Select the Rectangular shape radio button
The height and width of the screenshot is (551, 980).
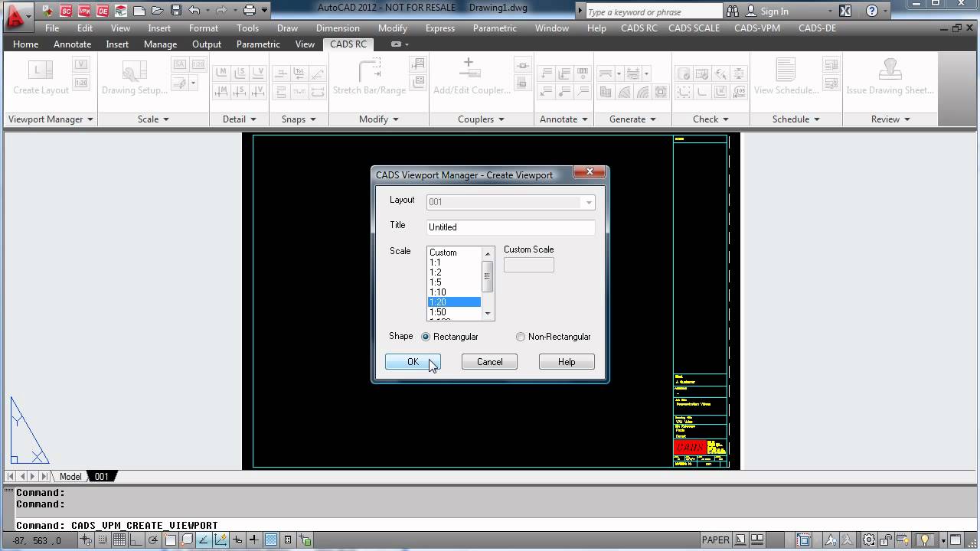coord(426,337)
